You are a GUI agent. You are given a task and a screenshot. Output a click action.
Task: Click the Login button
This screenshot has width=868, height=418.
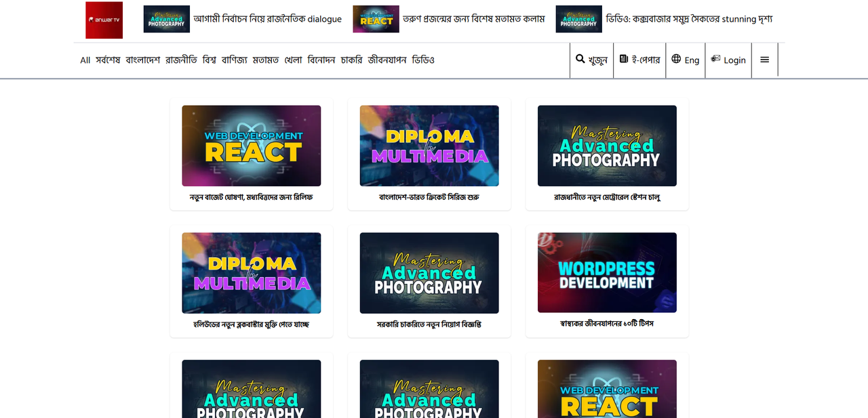tap(728, 60)
